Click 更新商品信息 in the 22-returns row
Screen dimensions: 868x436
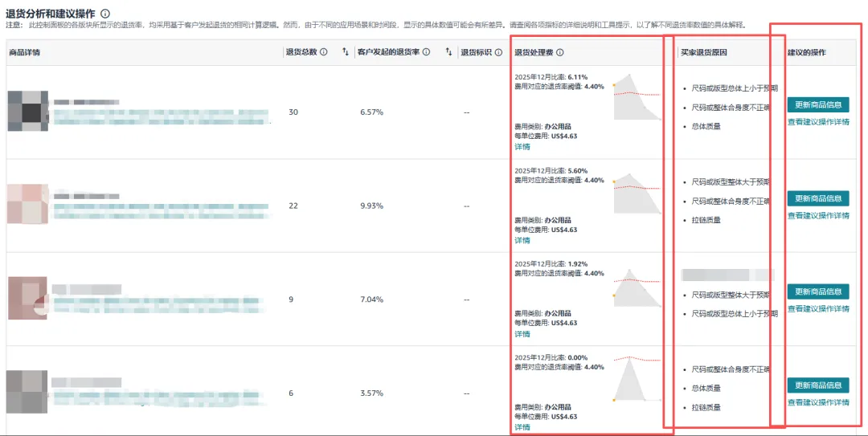(818, 198)
